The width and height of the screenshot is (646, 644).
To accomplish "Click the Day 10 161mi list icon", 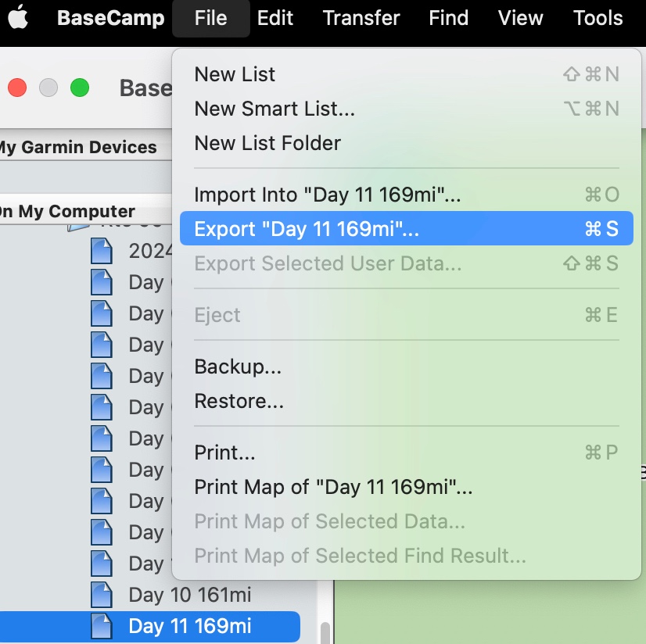I will [x=102, y=595].
